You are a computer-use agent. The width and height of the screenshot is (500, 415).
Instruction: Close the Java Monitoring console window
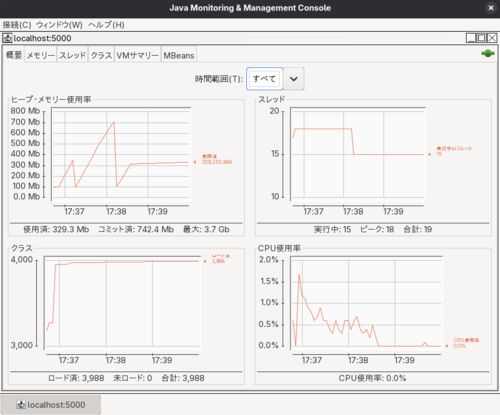pyautogui.click(x=491, y=8)
